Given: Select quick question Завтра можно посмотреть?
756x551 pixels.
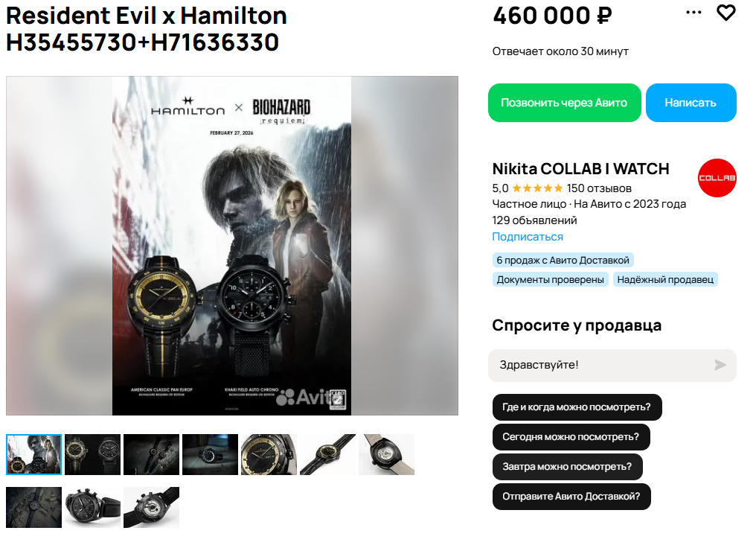Looking at the screenshot, I should click(567, 467).
